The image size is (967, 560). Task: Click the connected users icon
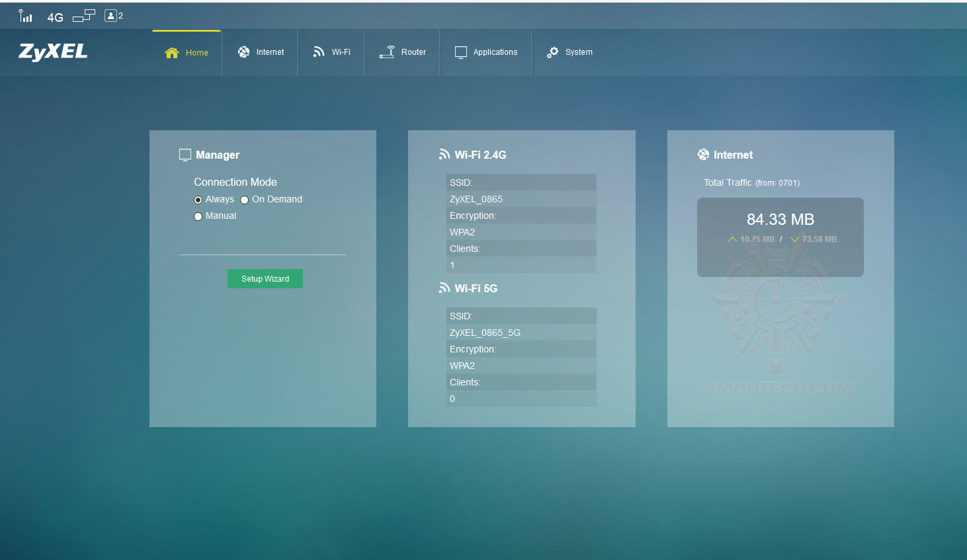[x=111, y=16]
